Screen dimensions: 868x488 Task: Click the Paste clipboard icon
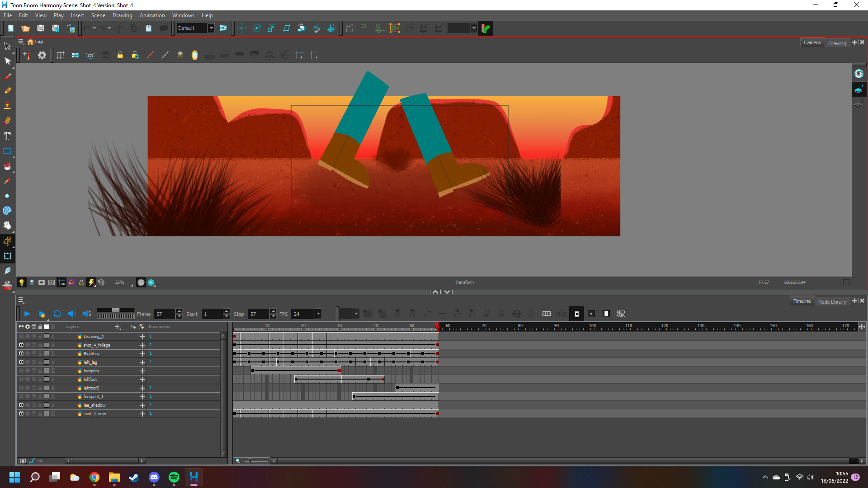click(148, 28)
